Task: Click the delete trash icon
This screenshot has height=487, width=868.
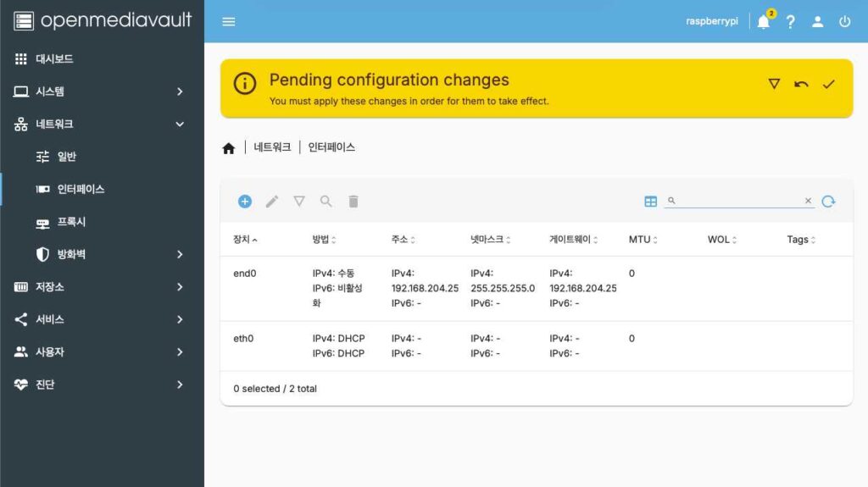Action: 353,202
